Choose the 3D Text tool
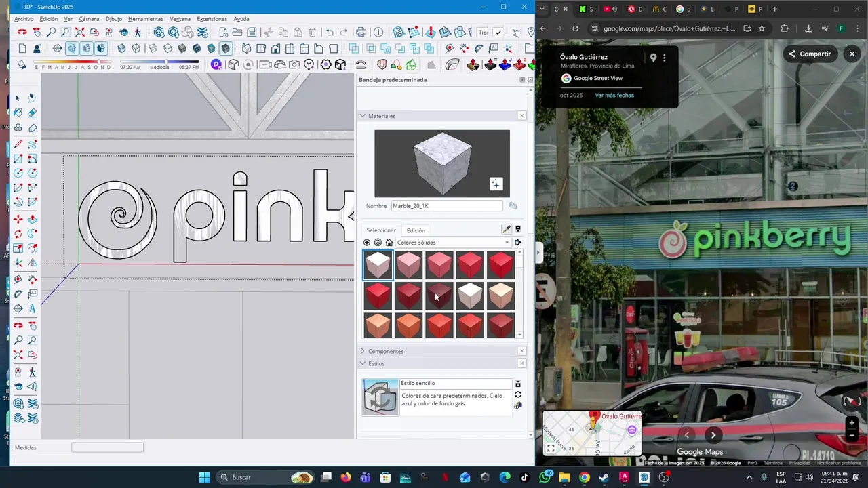 tap(32, 308)
